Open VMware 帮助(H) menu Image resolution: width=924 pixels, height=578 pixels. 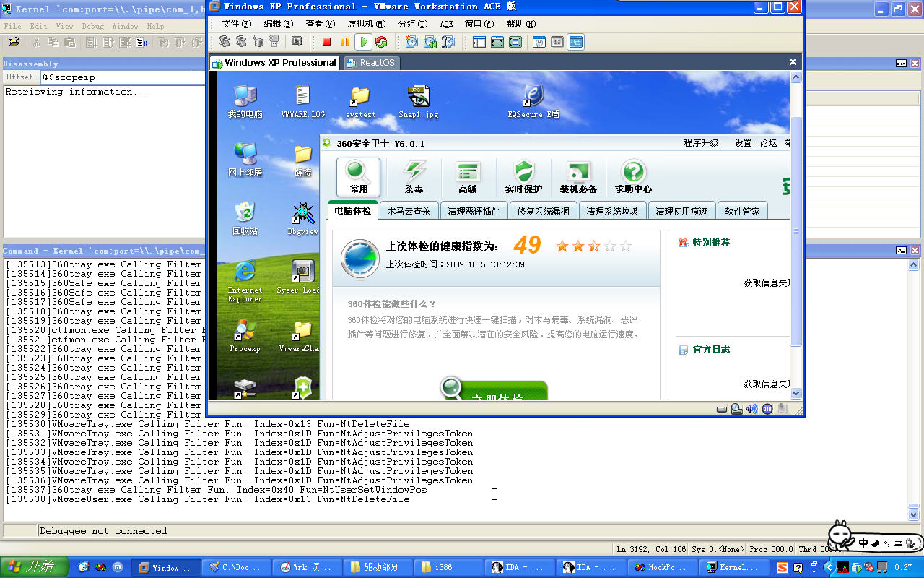[520, 24]
